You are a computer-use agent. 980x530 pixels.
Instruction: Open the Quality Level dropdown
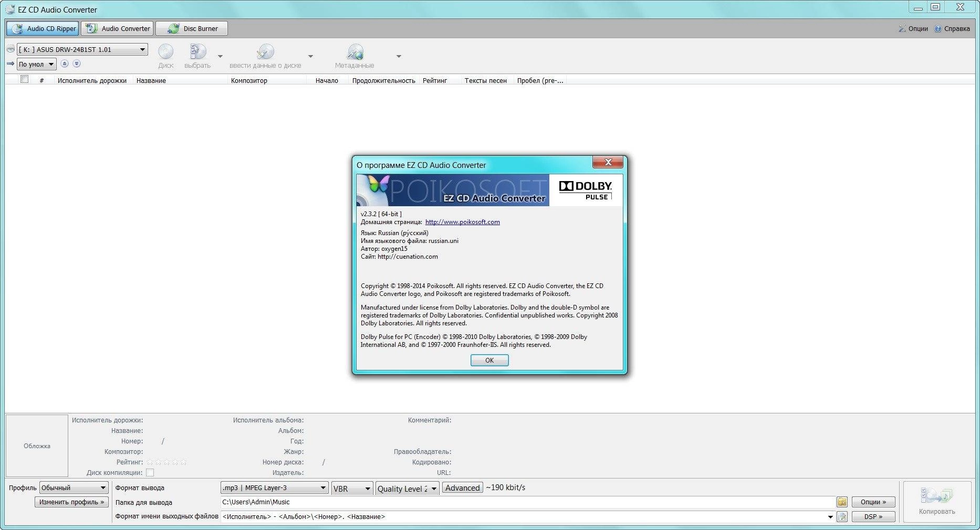click(407, 489)
